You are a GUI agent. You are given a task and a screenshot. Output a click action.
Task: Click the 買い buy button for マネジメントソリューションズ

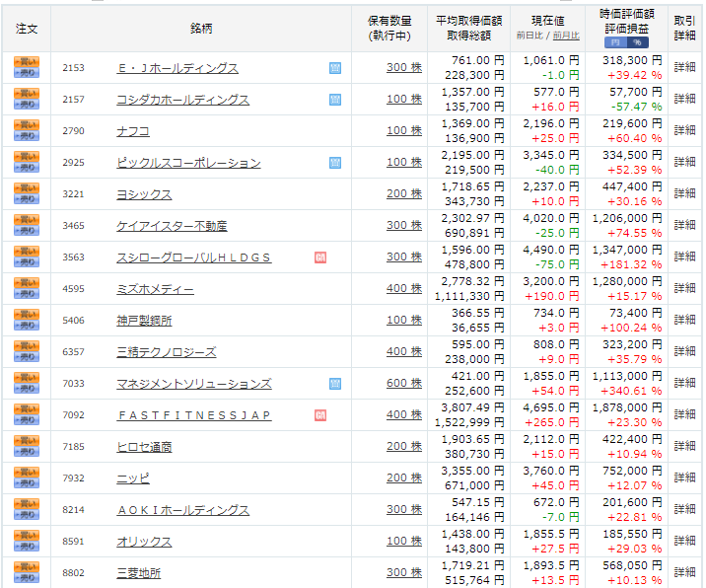click(x=27, y=377)
